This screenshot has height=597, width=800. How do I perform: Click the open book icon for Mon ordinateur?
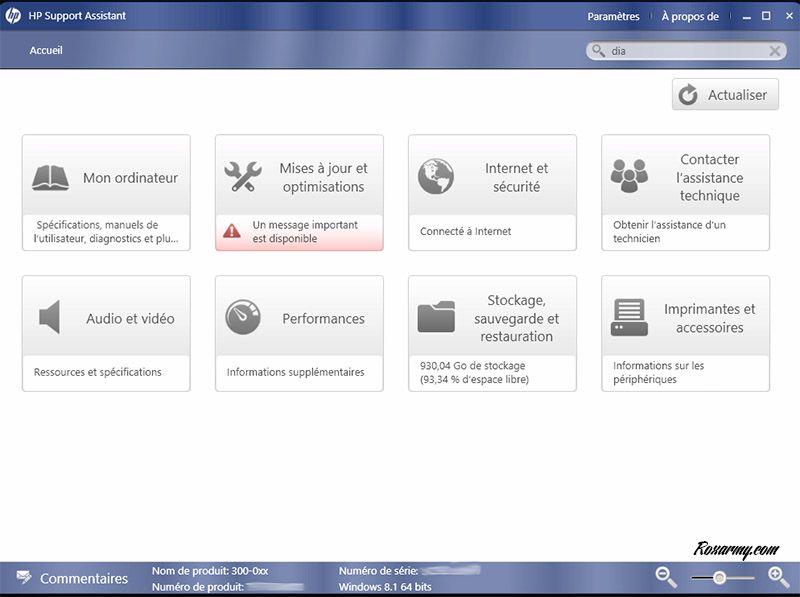coord(50,178)
